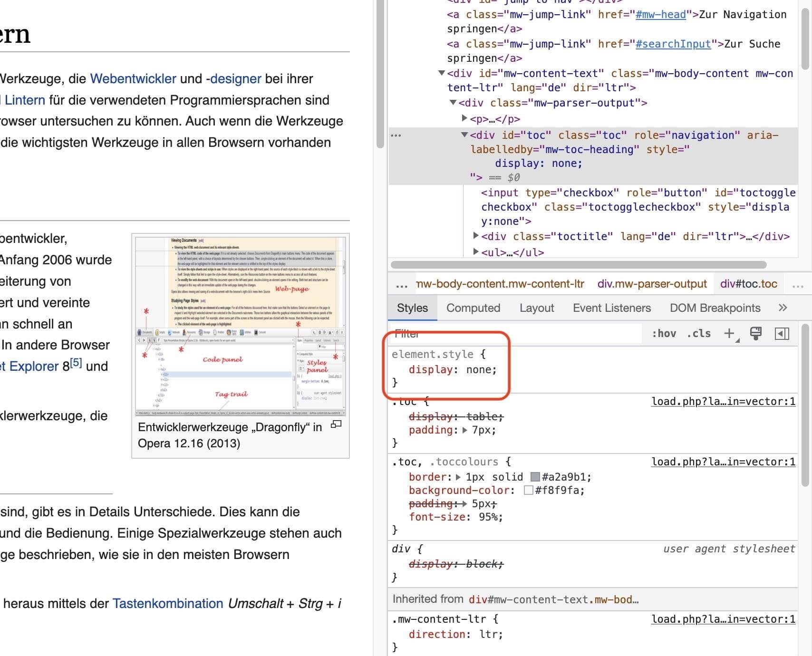
Task: Click the enlarge icon under the Dragonfly image
Action: pyautogui.click(x=336, y=424)
